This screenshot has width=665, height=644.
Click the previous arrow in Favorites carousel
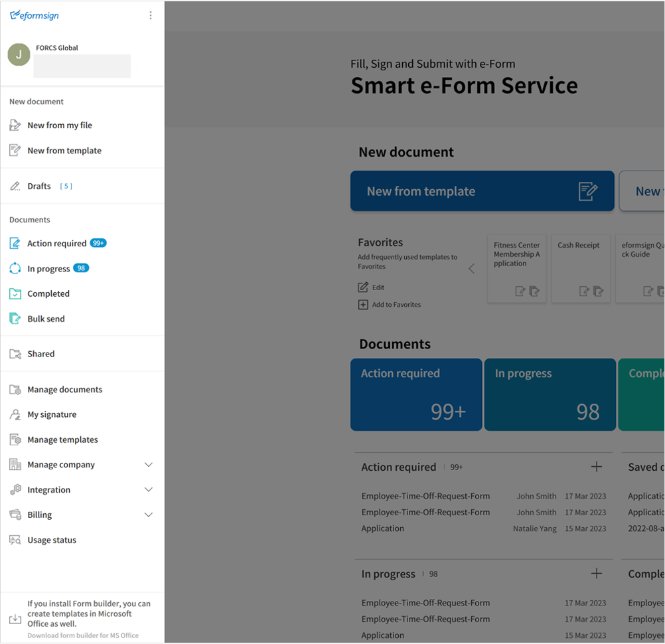pos(472,268)
